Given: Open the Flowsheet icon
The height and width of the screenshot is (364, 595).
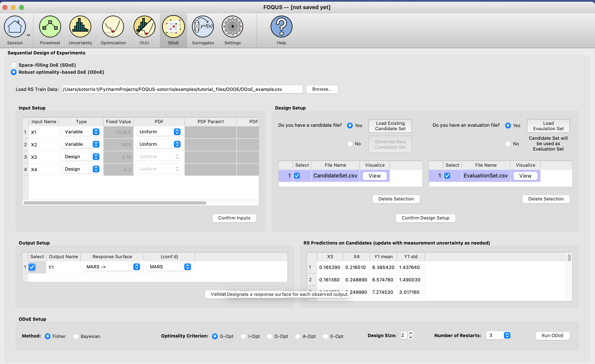Looking at the screenshot, I should tap(50, 27).
